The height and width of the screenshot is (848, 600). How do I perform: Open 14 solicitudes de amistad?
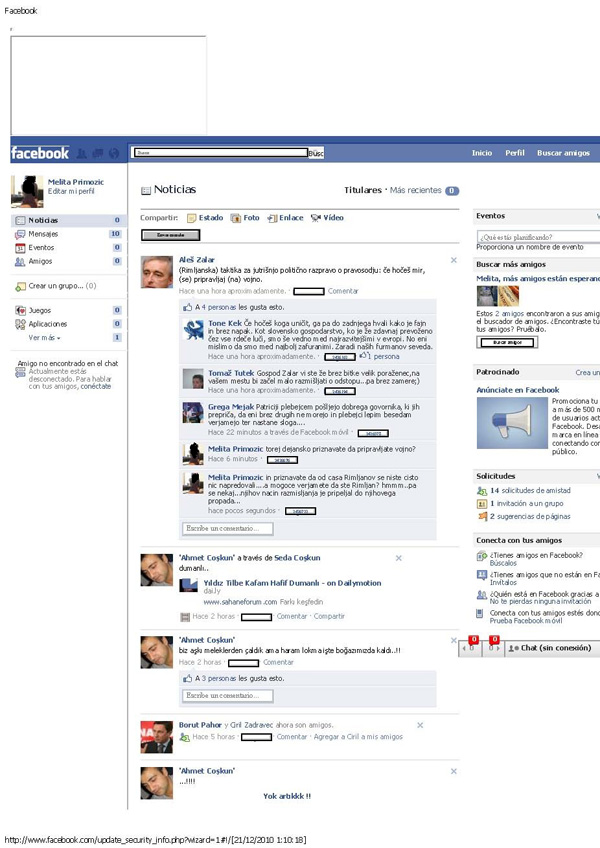tap(530, 491)
